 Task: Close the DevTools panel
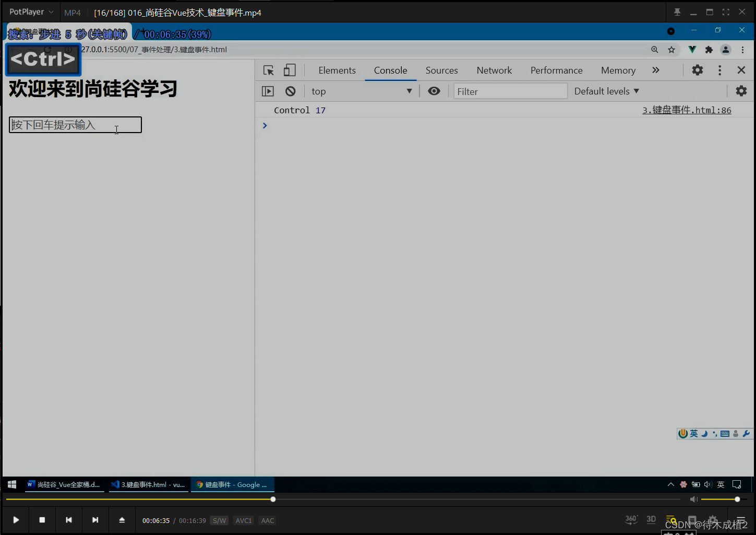pos(741,70)
